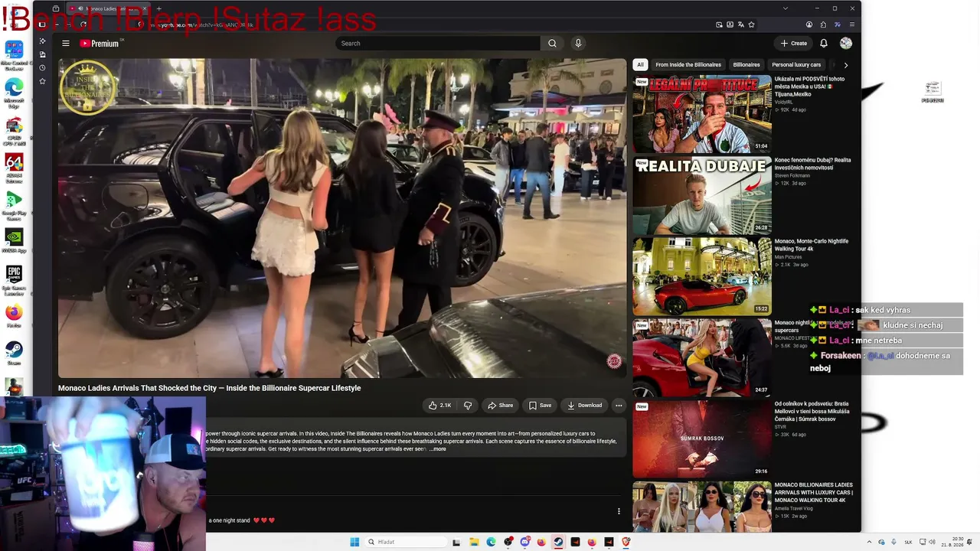Screen dimensions: 980x551
Task: Click the main video player frame
Action: (342, 218)
